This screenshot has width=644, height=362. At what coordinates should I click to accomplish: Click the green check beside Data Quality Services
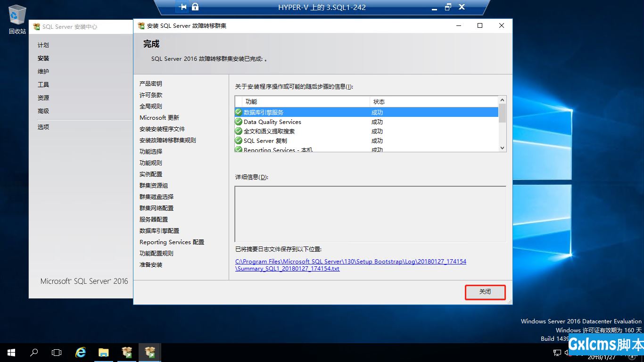[239, 122]
